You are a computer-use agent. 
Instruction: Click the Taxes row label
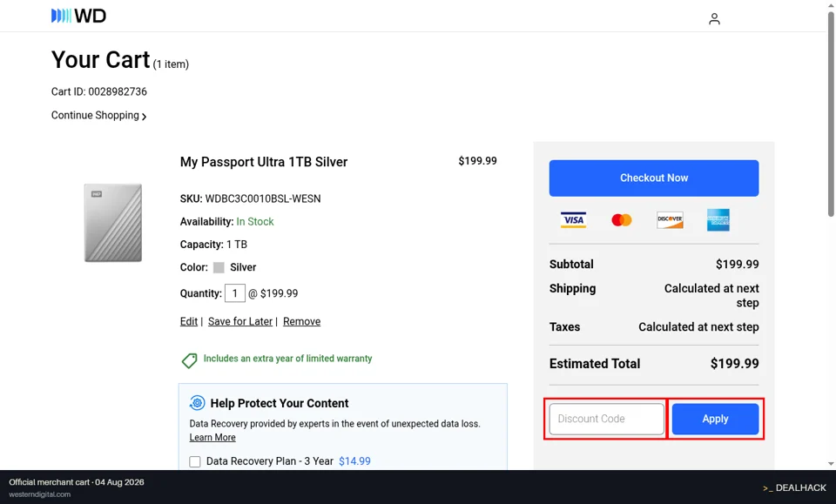[564, 327]
